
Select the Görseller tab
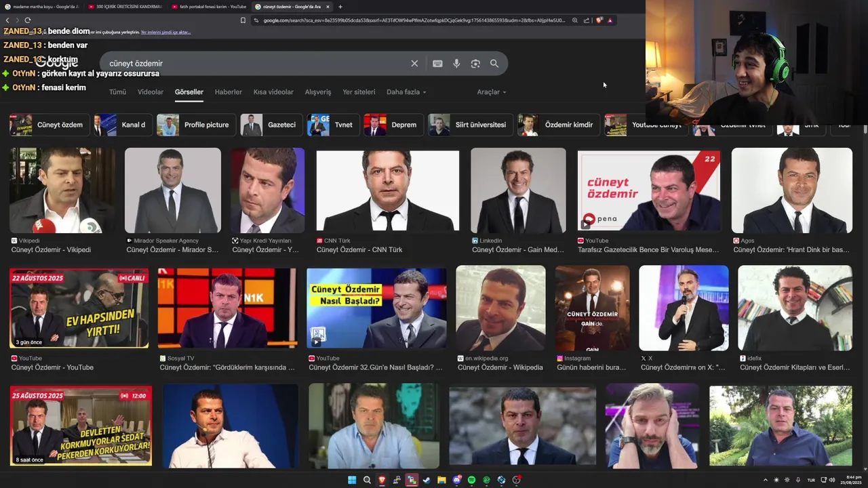[189, 92]
